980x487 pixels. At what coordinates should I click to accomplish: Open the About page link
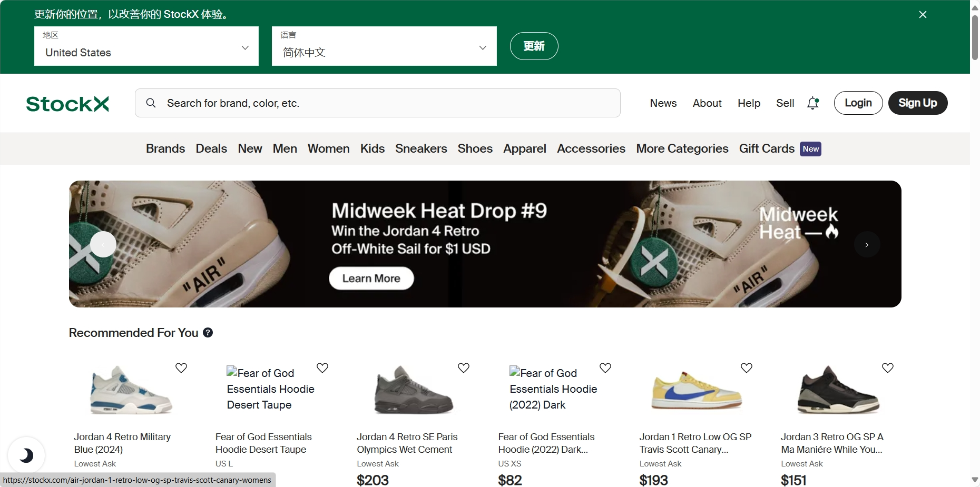click(707, 103)
